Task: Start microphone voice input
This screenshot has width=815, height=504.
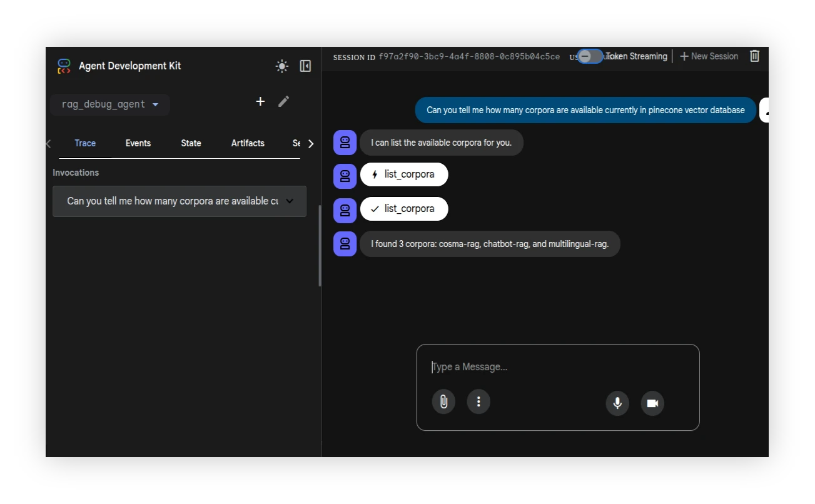Action: 617,403
